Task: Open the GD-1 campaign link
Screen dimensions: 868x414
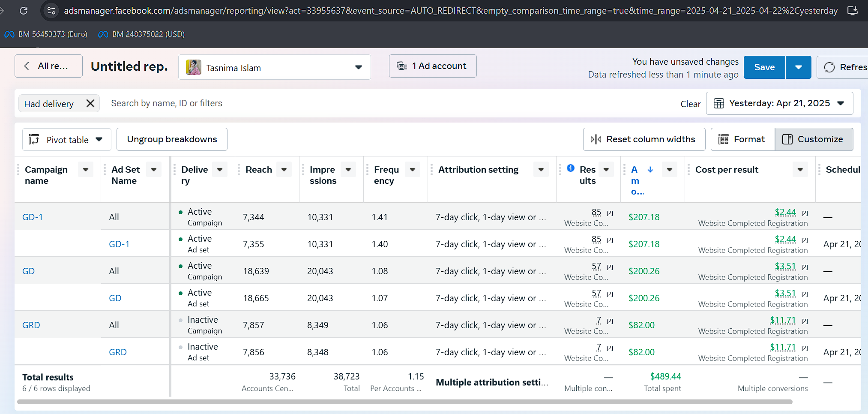Action: point(33,217)
